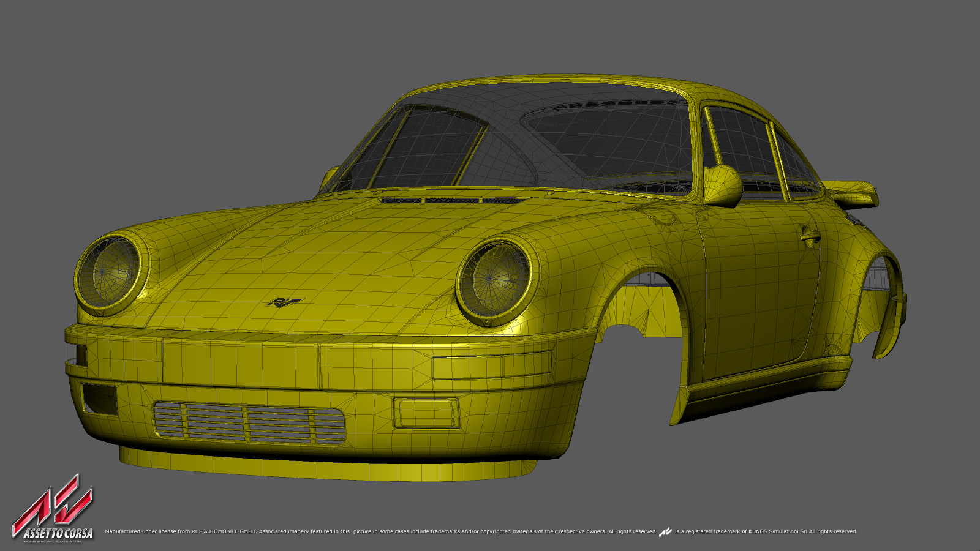Select the slatted grille in the front bumper
The image size is (980, 551).
click(248, 422)
